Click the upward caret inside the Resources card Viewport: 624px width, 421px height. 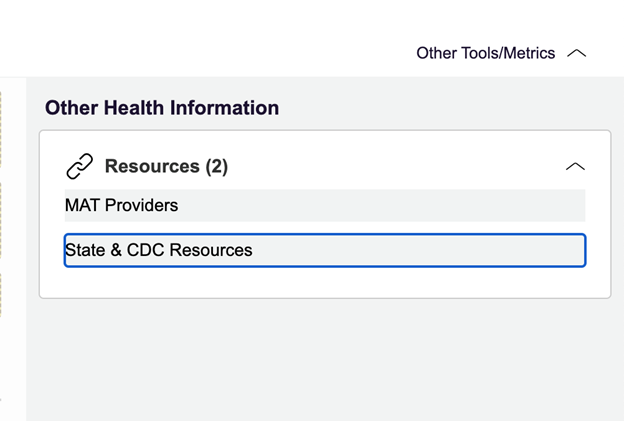[575, 166]
